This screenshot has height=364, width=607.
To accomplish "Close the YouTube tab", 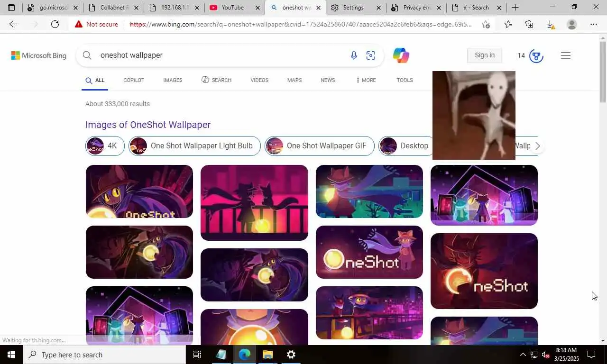I will tap(258, 8).
